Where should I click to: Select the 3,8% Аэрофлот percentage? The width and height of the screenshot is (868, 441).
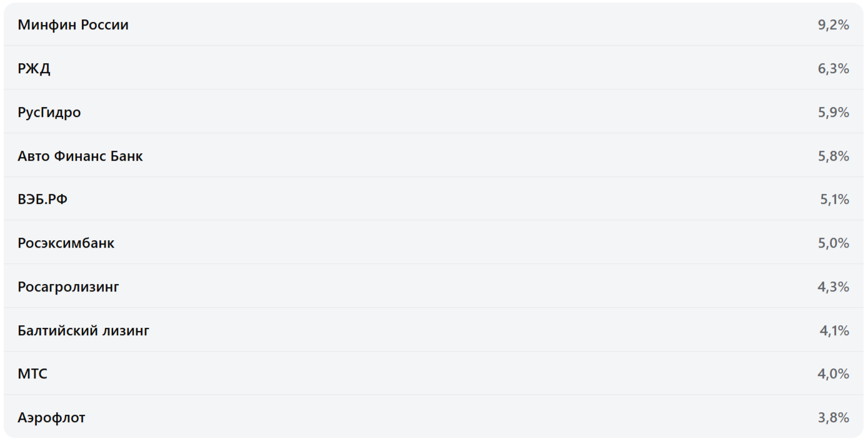pos(833,418)
